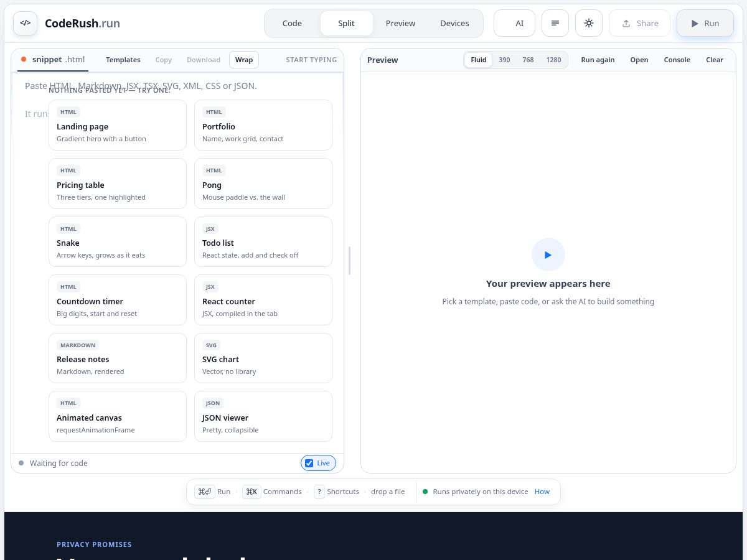
Task: Click the question mark Shortcuts key
Action: tap(319, 492)
